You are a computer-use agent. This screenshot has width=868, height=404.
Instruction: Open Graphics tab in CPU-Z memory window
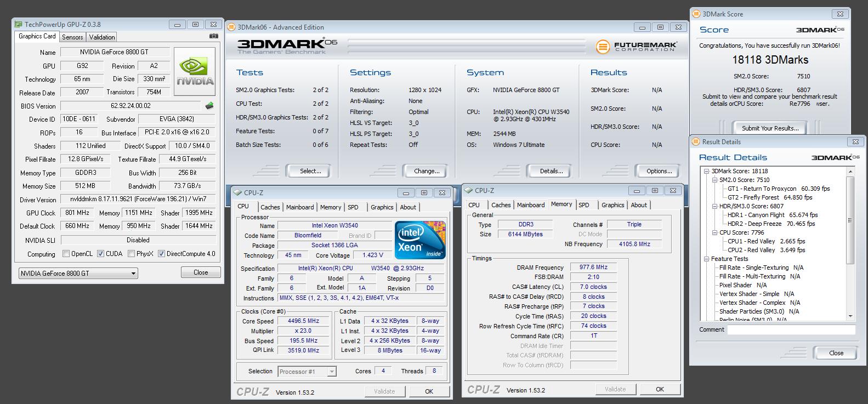612,205
